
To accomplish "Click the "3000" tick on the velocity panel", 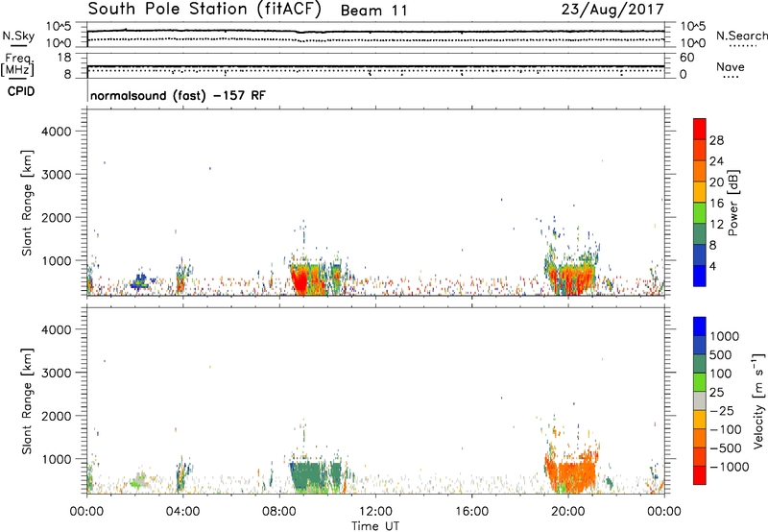I will tap(56, 373).
